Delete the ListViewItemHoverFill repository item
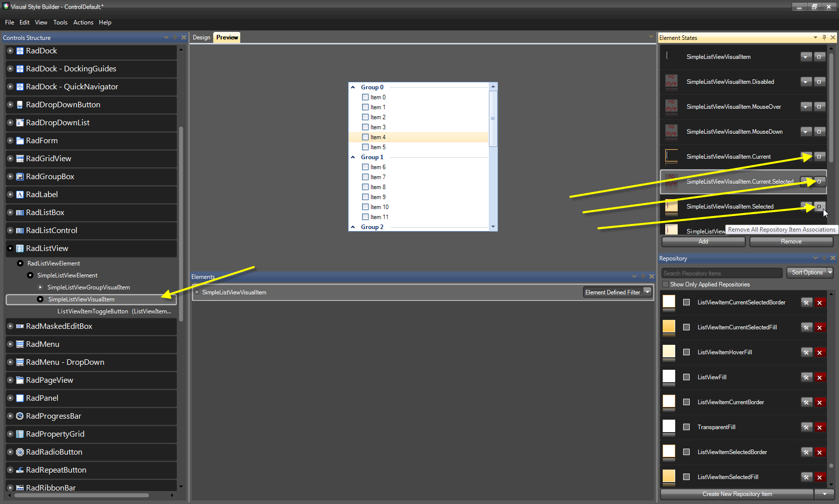 (820, 352)
